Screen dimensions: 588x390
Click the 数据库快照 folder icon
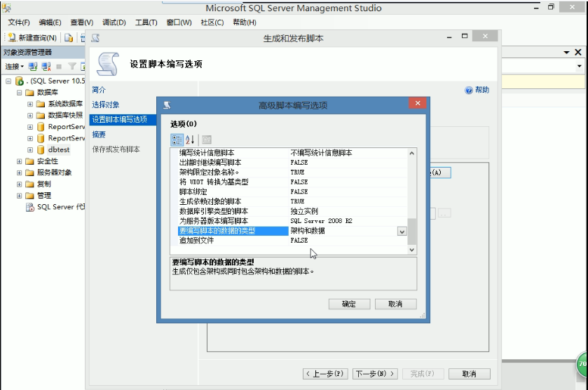pyautogui.click(x=41, y=115)
